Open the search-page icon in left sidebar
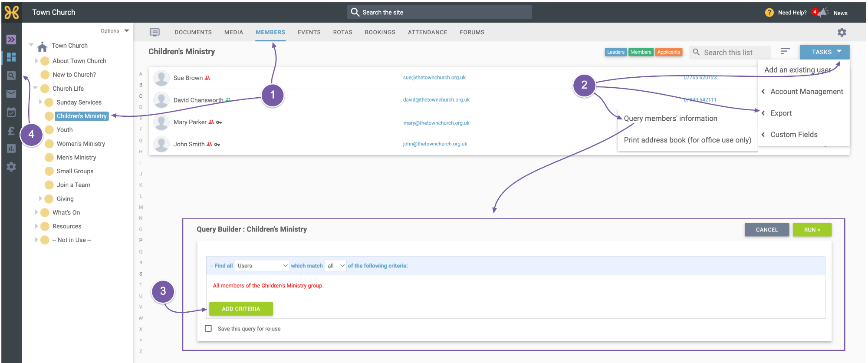Image resolution: width=868 pixels, height=363 pixels. pos(11,76)
